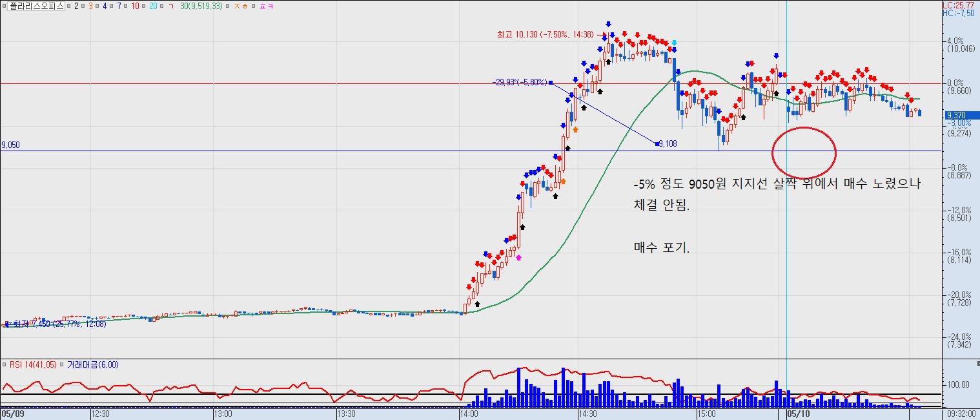Click the 12:30 time axis marker
Viewport: 980px width, 420px height.
point(100,413)
